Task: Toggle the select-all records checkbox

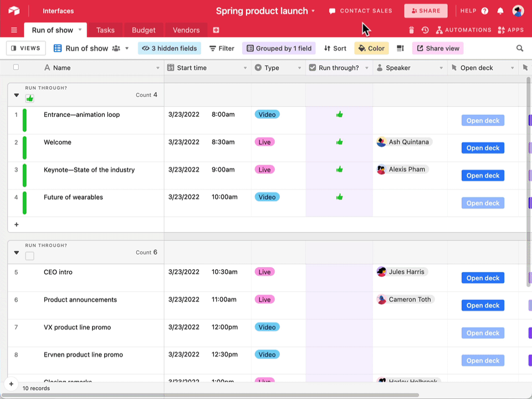Action: pos(16,67)
